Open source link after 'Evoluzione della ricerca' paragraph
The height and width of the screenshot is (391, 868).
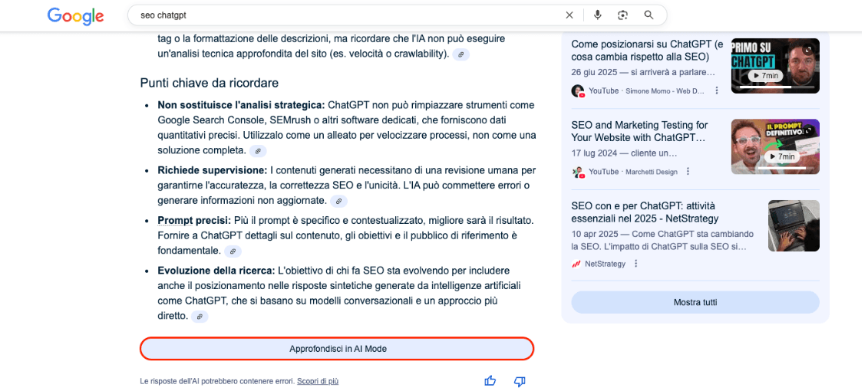(200, 317)
